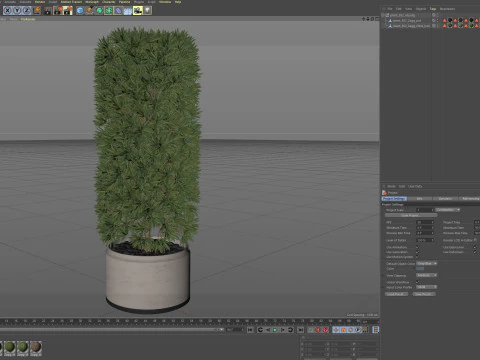Viewport: 480px width, 360px height.
Task: Open the MoGraph menu
Action: 92,2
